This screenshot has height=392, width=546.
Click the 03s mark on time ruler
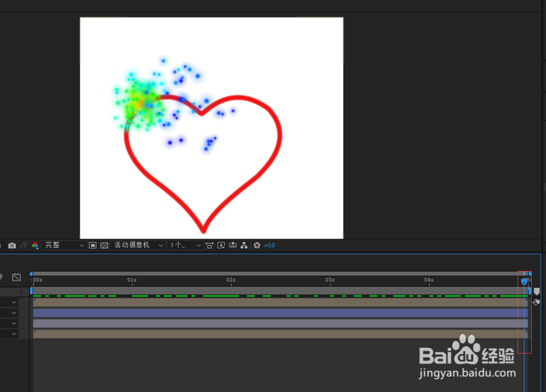[x=330, y=280]
